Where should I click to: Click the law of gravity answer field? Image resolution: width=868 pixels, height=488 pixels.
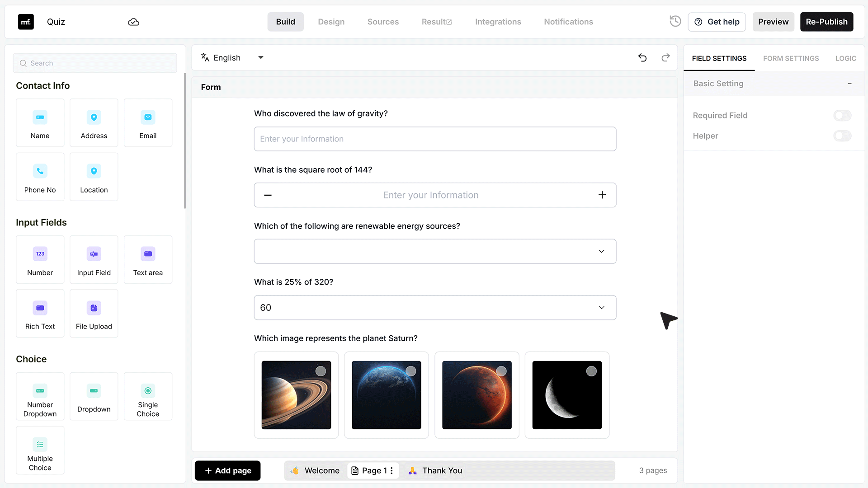click(x=435, y=139)
